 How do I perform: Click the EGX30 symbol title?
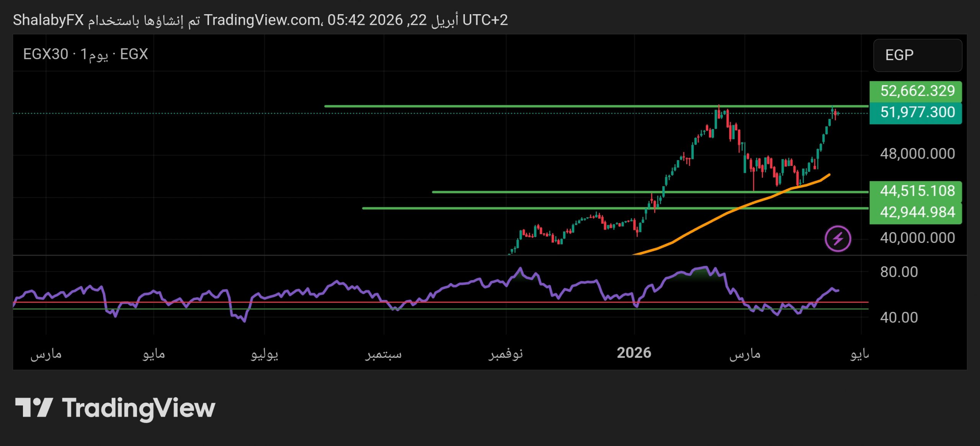pos(45,54)
